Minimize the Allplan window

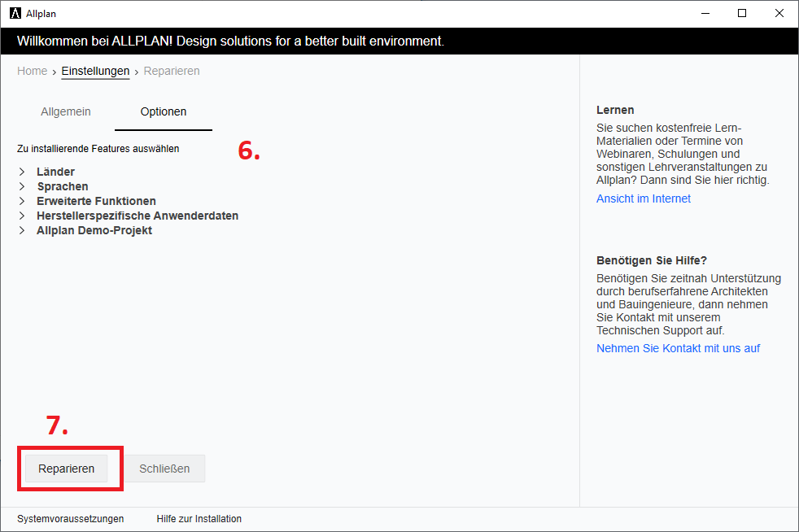705,13
